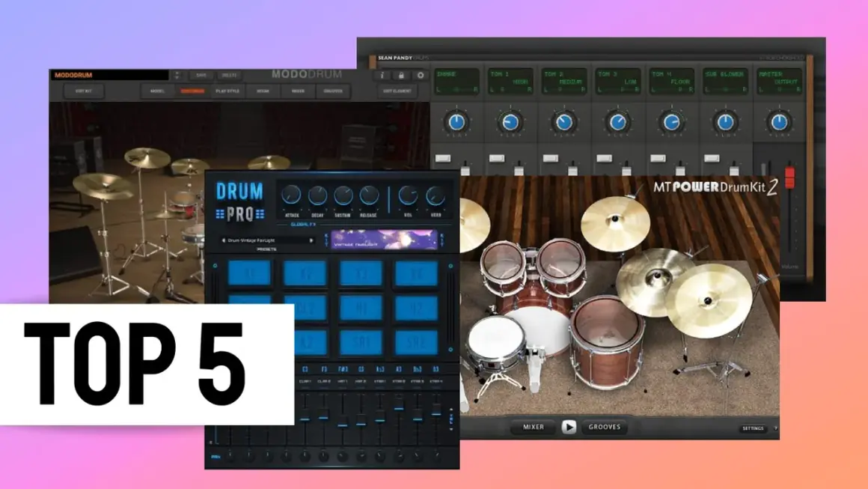Toggle the white button on Snare channel
Screen dimensions: 868x489
442,159
